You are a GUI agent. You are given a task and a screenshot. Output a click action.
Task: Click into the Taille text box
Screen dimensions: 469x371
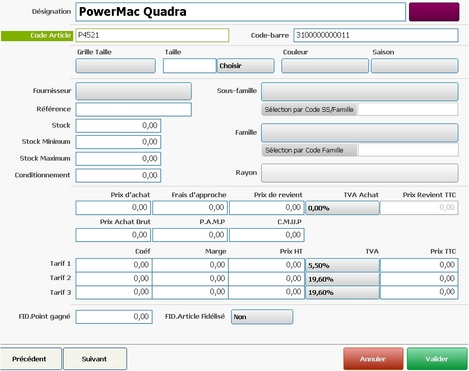[189, 66]
